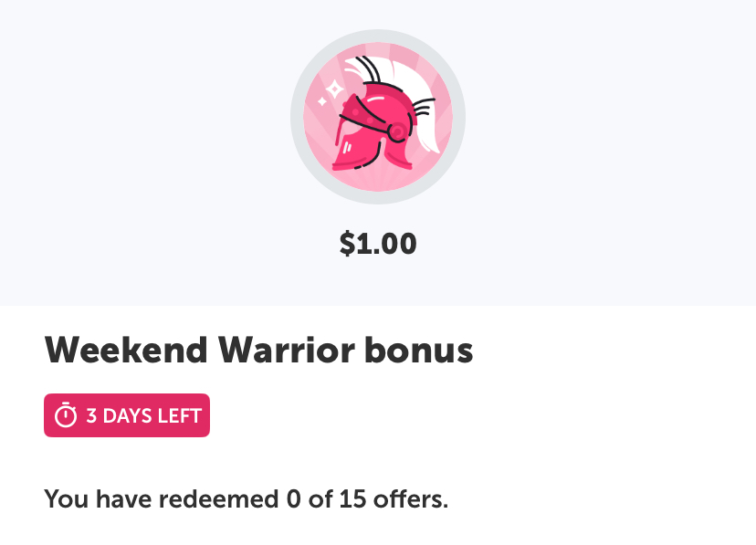The height and width of the screenshot is (545, 756).
Task: Click the "0 of 15 offers" count
Action: coord(367,498)
